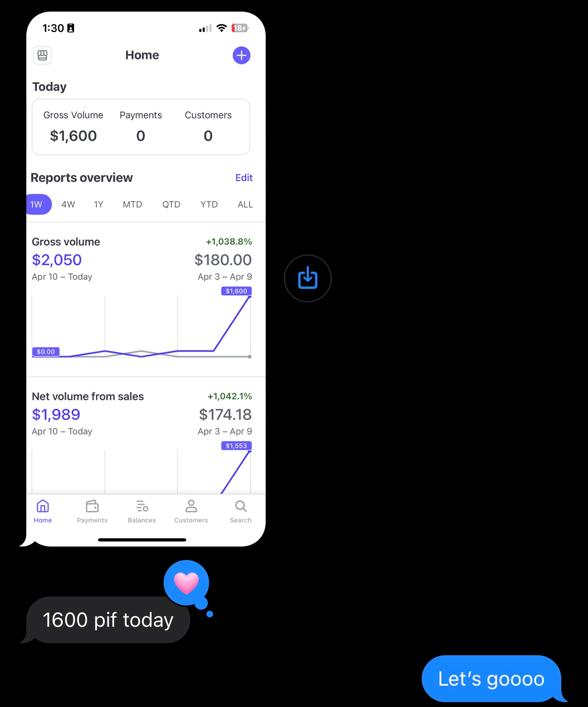Select the QTD report range
The height and width of the screenshot is (707, 588).
[171, 205]
